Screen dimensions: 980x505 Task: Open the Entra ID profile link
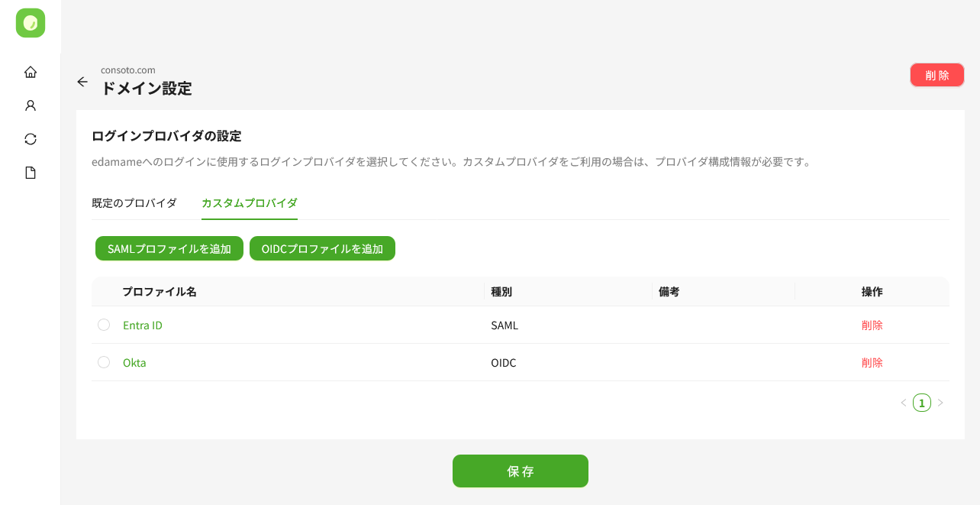[x=143, y=325]
